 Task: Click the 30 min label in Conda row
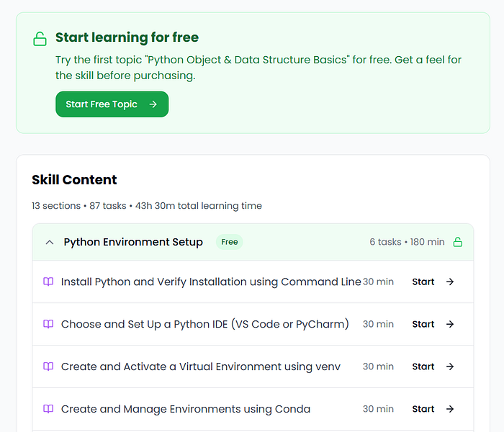378,409
